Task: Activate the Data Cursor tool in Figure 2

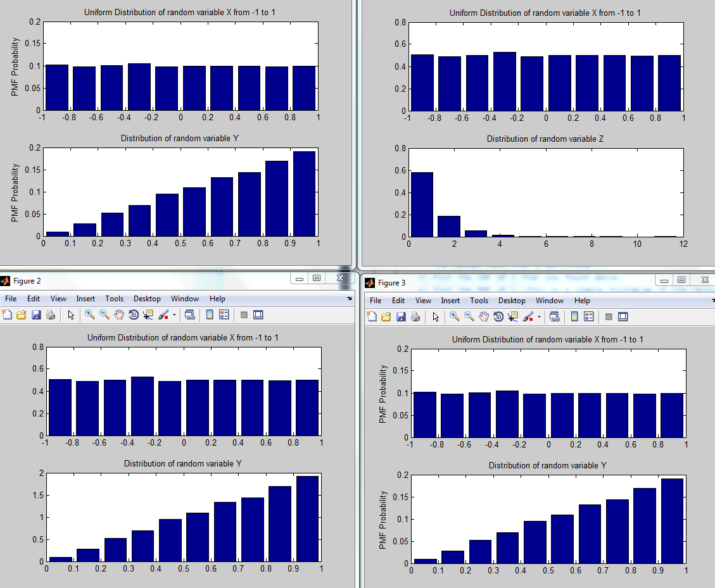Action: 149,315
